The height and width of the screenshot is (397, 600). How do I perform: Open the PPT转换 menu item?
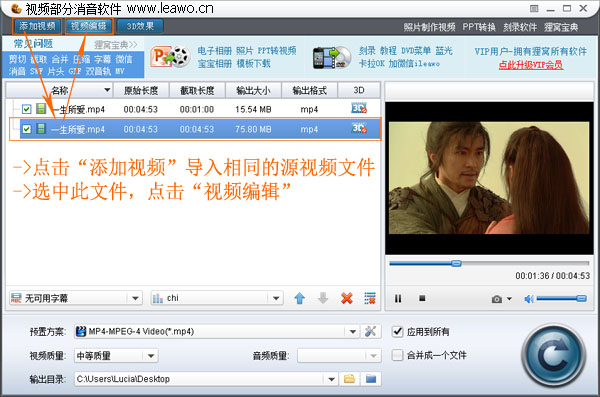[x=479, y=27]
